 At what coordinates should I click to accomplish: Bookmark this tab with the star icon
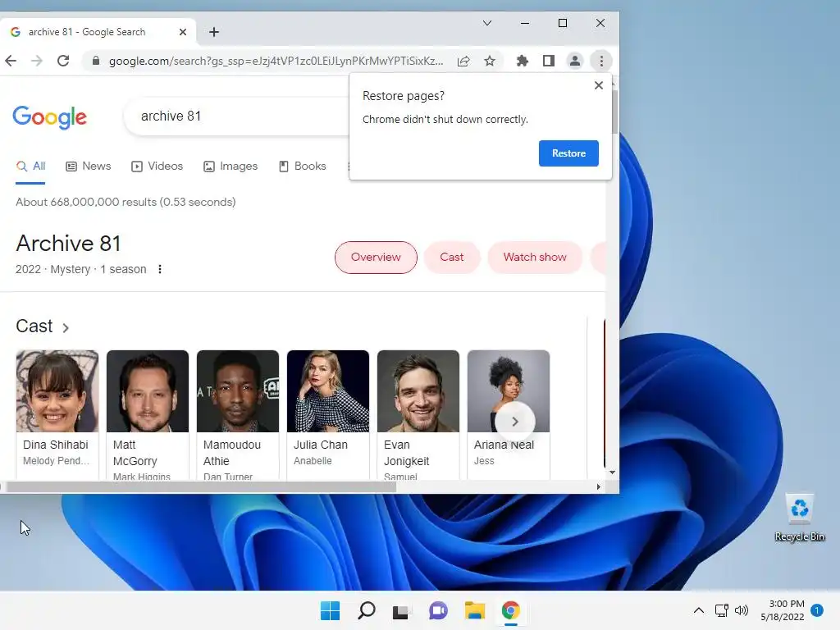(490, 61)
